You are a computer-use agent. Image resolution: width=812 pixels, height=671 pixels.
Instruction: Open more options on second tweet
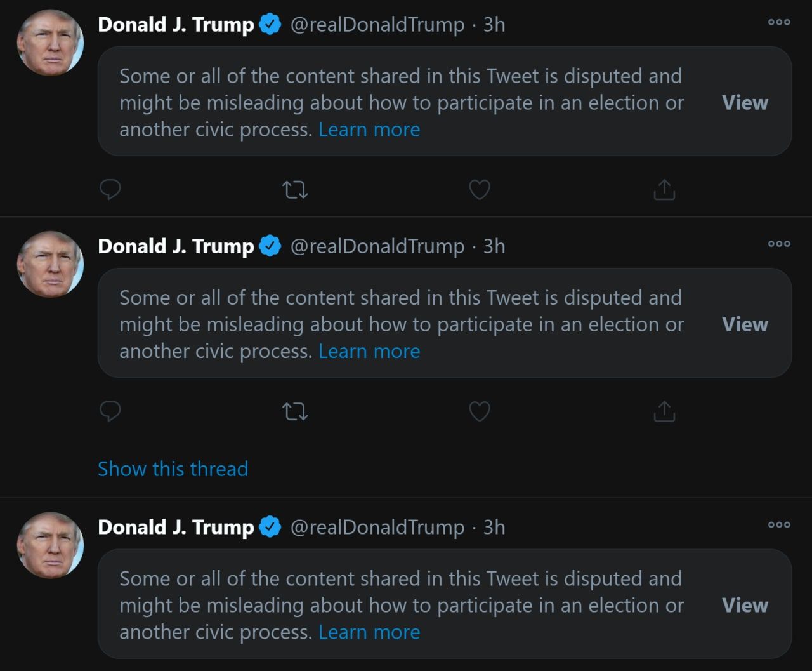point(778,244)
